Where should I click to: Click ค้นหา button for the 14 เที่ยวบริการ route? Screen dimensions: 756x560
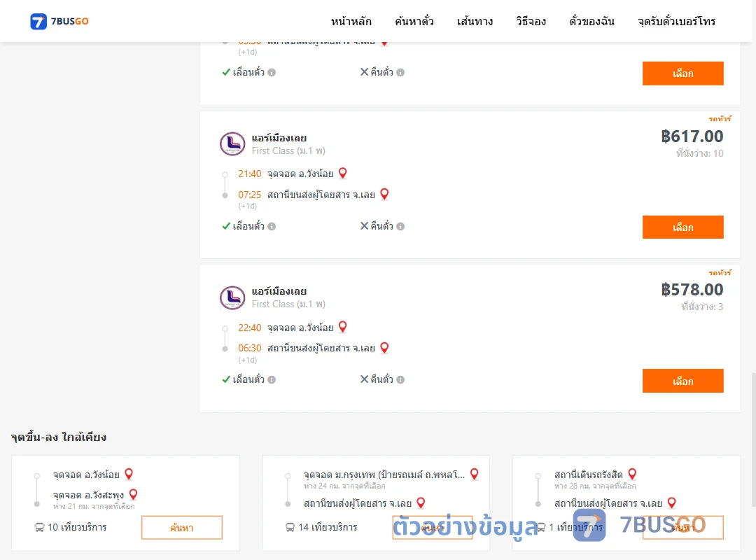(433, 528)
